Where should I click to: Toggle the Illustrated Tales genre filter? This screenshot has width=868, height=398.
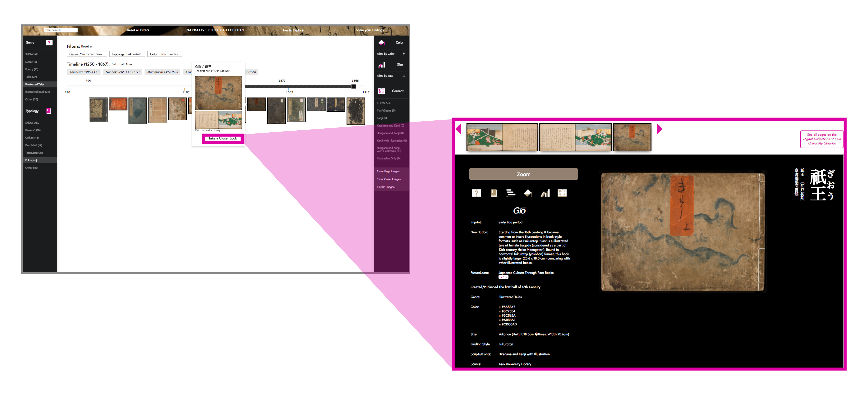click(40, 84)
